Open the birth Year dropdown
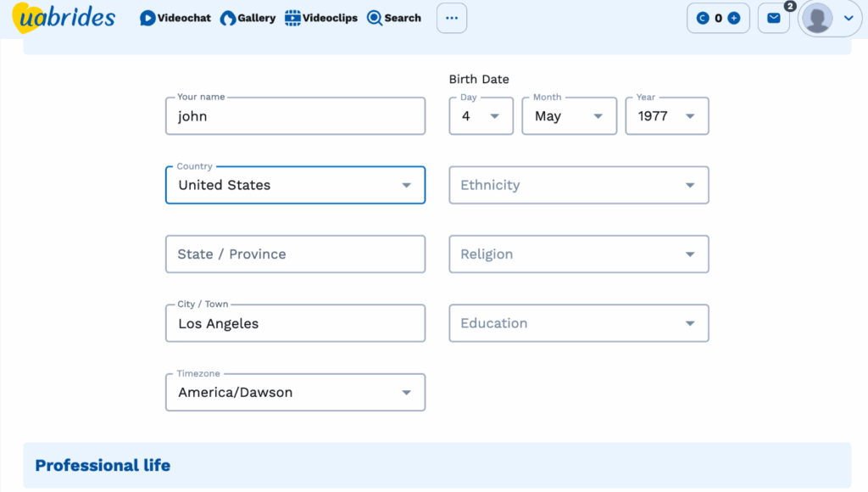The height and width of the screenshot is (492, 868). coord(666,116)
